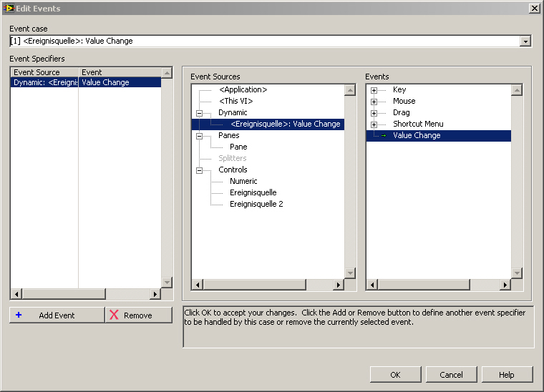The height and width of the screenshot is (392, 544).
Task: Select the Dynamic: <Ereigni specifier row
Action: (x=45, y=82)
